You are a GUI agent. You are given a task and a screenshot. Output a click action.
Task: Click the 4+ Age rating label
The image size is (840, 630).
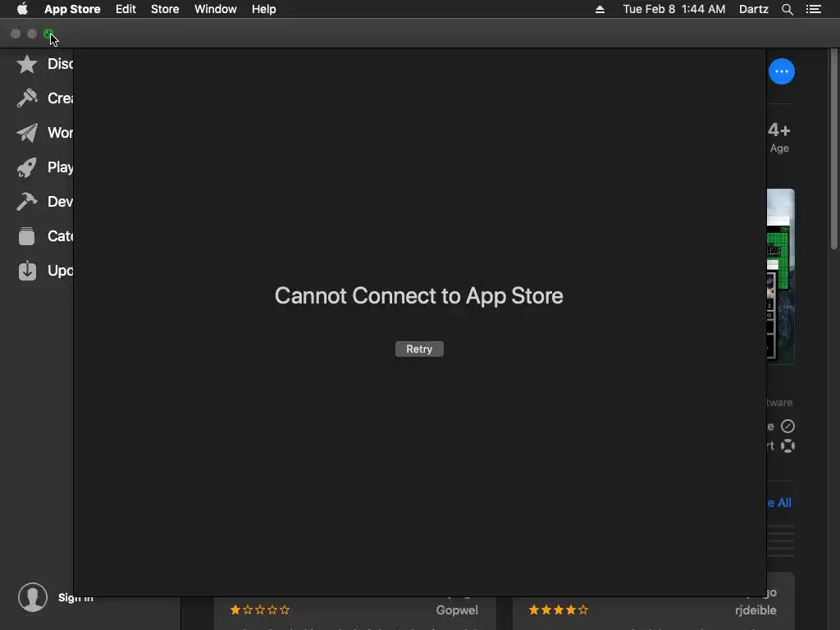[x=779, y=138]
